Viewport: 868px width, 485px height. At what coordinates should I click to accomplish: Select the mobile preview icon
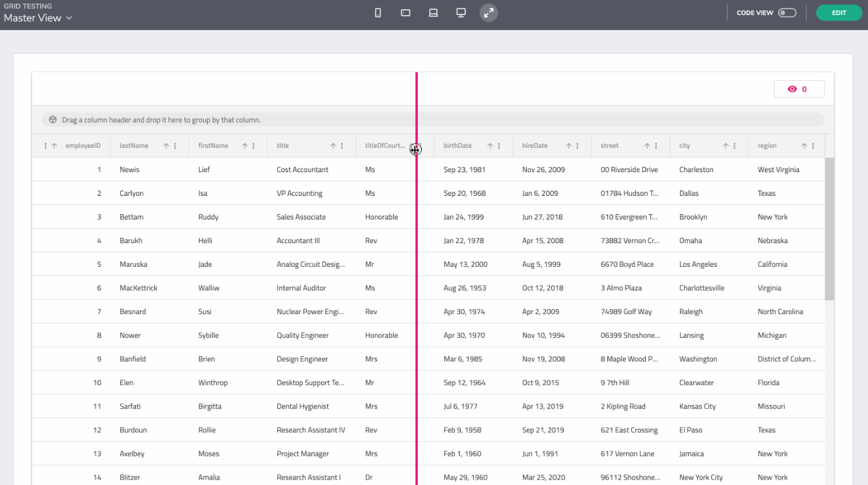point(378,12)
